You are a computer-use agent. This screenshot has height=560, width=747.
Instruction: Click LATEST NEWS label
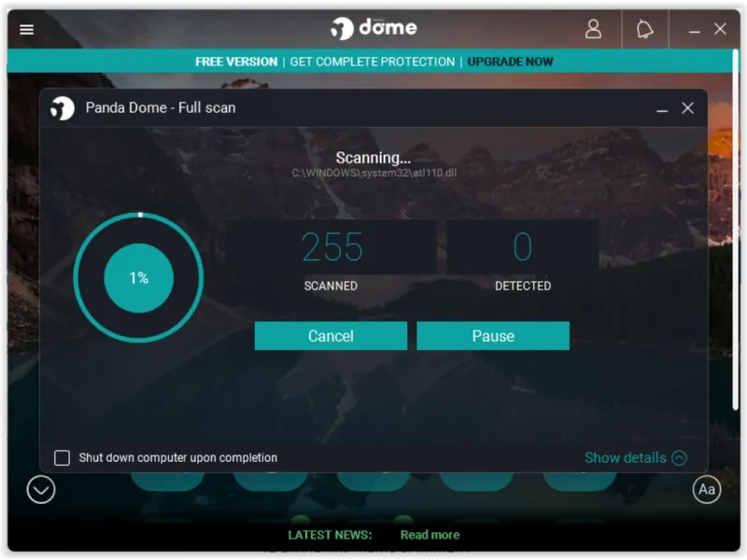click(330, 535)
